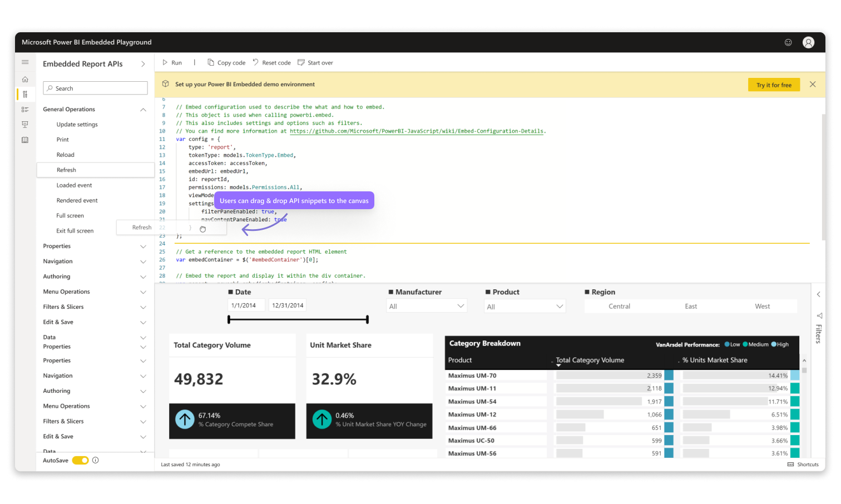Click the Maximus UC-50 row
The image size is (841, 504).
tap(623, 441)
